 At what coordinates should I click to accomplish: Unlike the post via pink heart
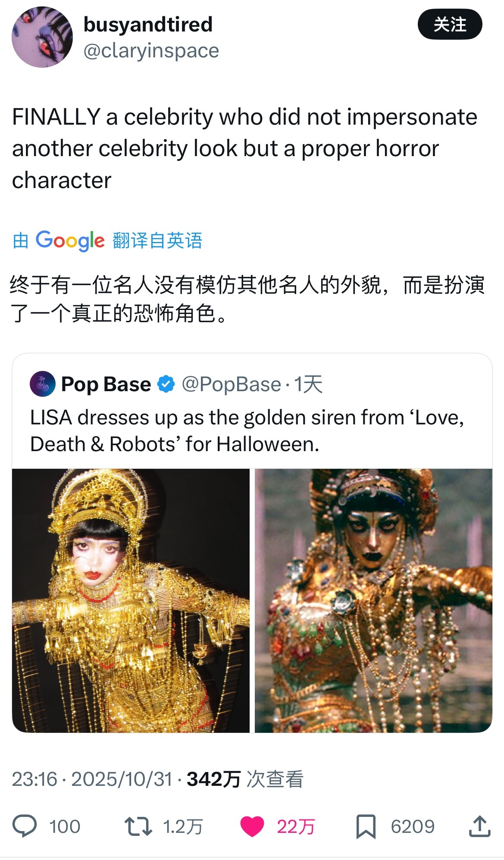coord(252,826)
